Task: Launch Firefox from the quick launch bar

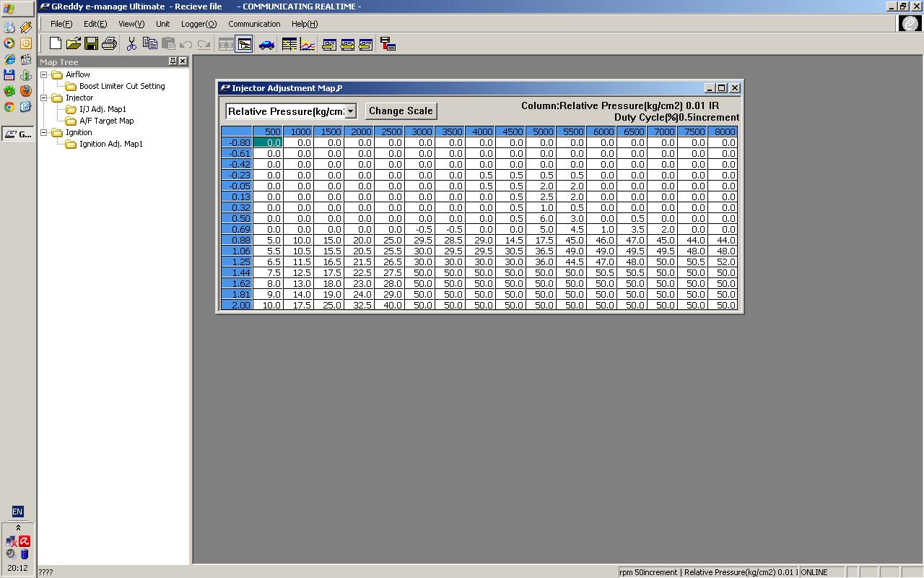Action: pos(25,90)
